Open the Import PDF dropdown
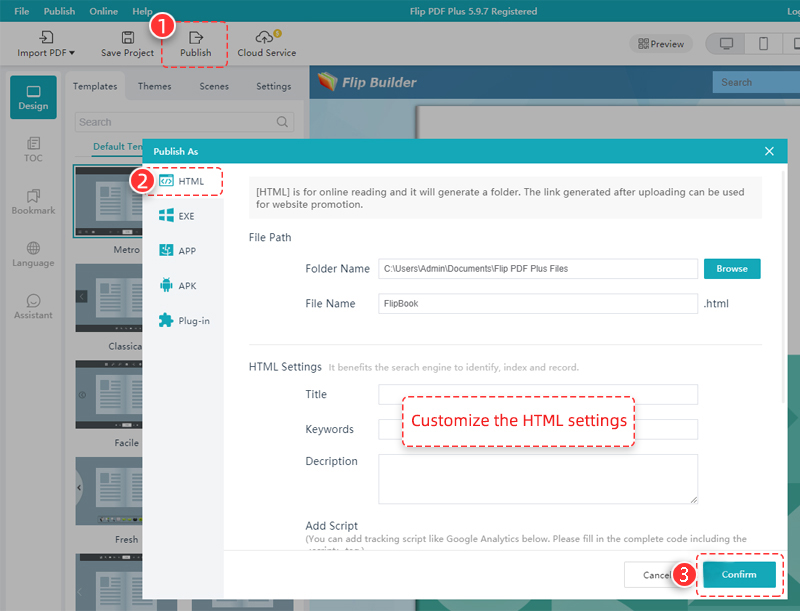Image resolution: width=800 pixels, height=611 pixels. (x=46, y=44)
